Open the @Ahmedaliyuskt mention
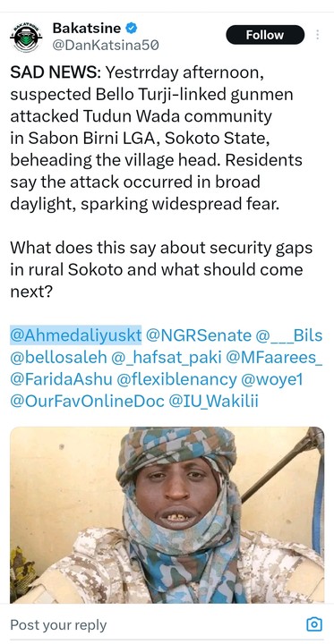 coord(76,335)
